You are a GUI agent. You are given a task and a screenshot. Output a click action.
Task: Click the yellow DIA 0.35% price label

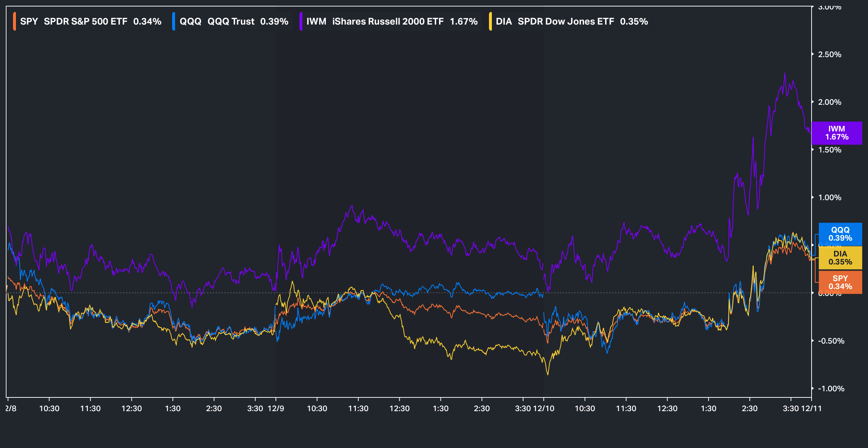pyautogui.click(x=840, y=258)
